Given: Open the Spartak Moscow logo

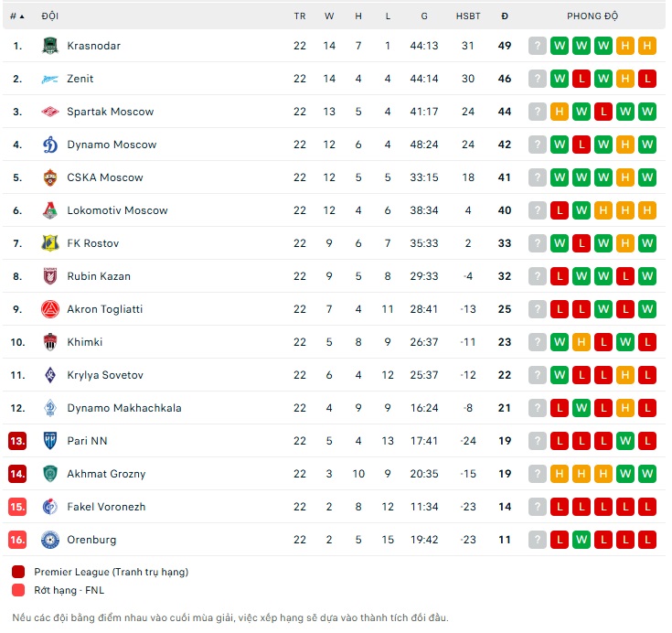Looking at the screenshot, I should tap(50, 112).
